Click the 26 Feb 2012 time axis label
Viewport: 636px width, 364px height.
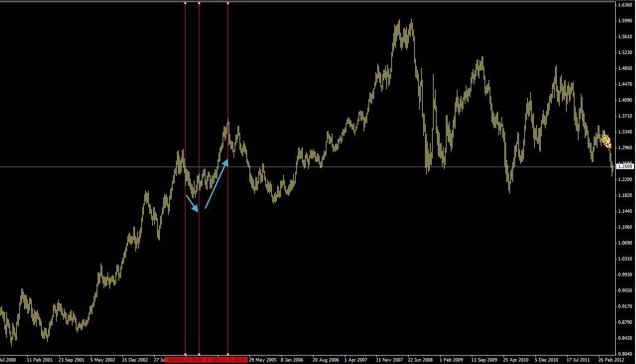pos(611,360)
